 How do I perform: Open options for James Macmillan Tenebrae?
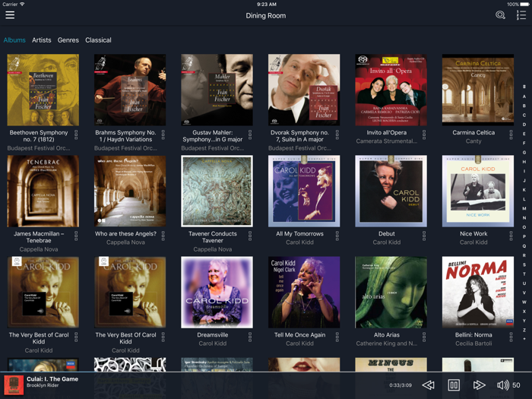click(76, 236)
